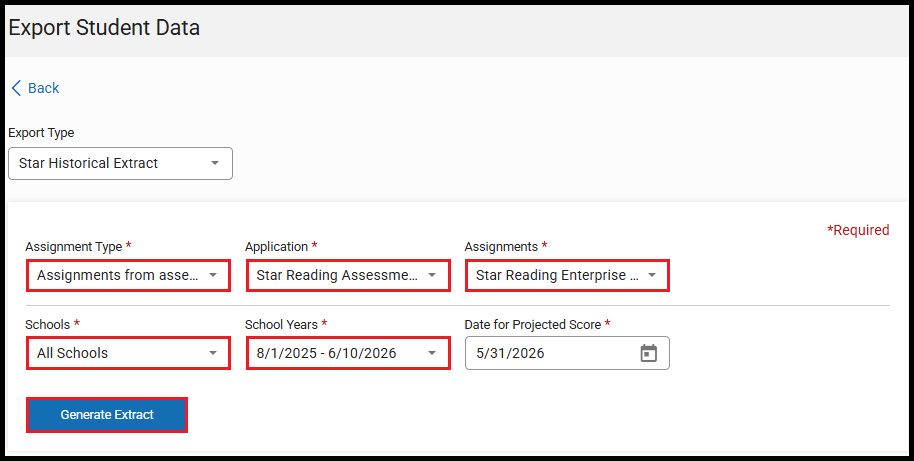Expand the Star Reading Enterprise assignments dropdown

point(557,275)
